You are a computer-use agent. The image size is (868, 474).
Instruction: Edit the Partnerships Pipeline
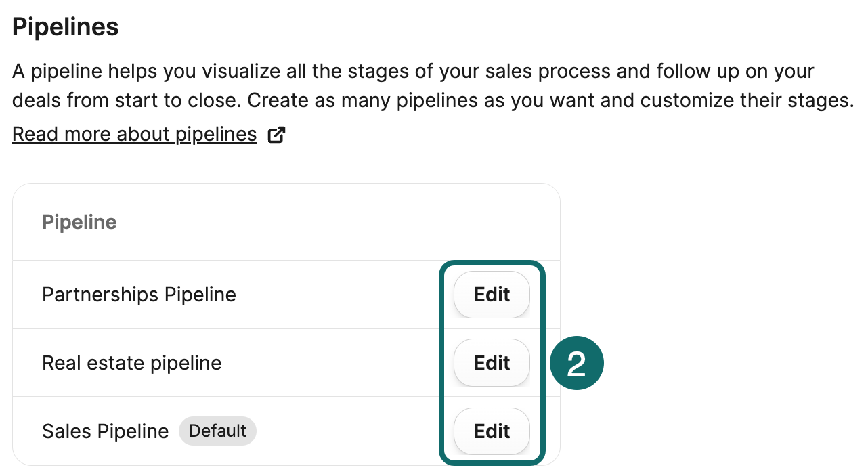pyautogui.click(x=492, y=295)
